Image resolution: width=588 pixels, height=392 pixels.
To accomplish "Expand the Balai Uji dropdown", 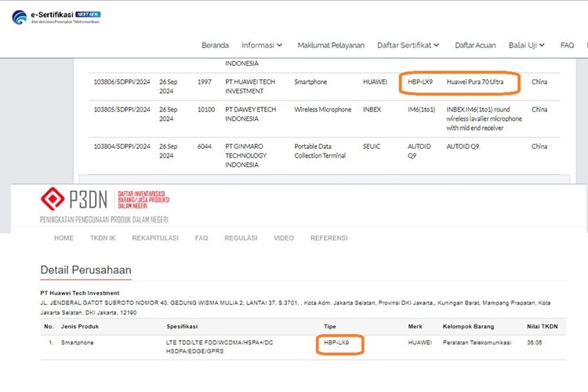I will 526,45.
